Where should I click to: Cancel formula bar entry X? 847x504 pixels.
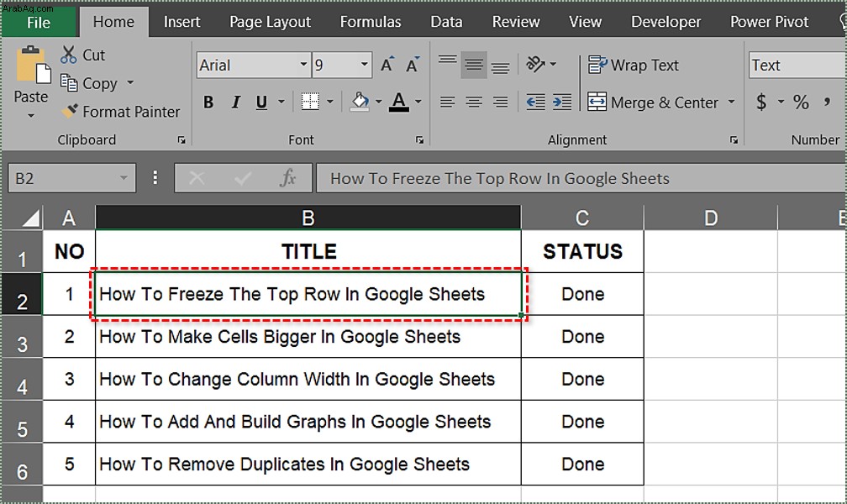197,178
